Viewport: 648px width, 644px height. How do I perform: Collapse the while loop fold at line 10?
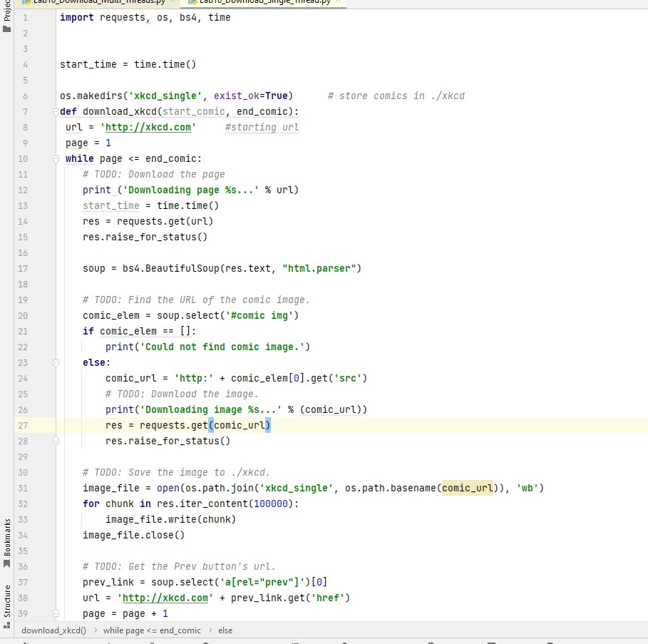(x=56, y=159)
